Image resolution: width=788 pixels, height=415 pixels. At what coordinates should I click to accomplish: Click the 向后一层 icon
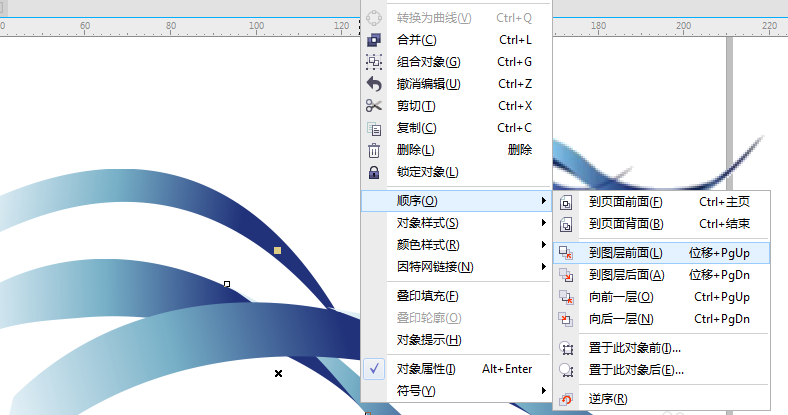coord(566,319)
